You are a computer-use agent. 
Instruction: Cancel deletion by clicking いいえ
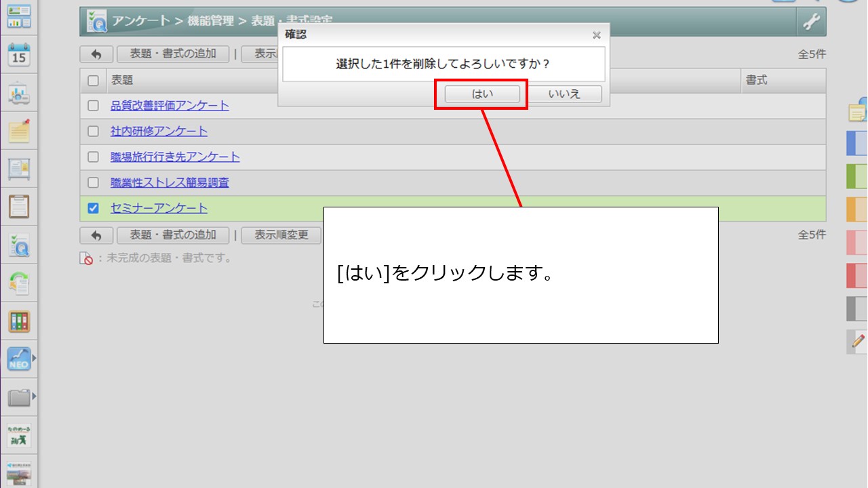564,94
